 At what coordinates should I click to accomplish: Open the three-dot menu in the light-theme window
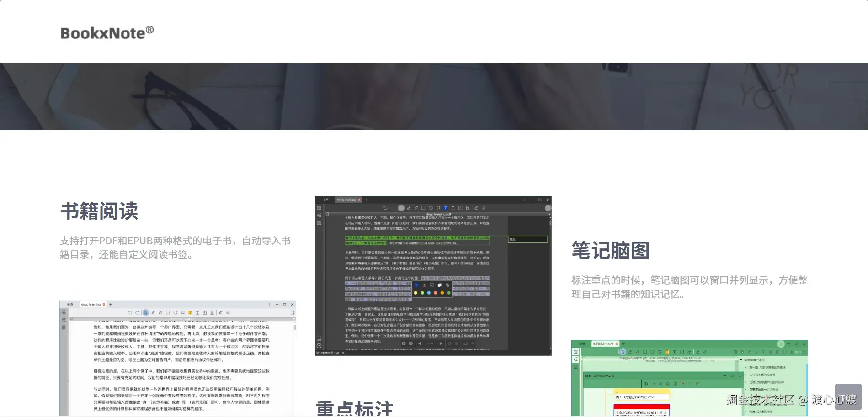(269, 305)
